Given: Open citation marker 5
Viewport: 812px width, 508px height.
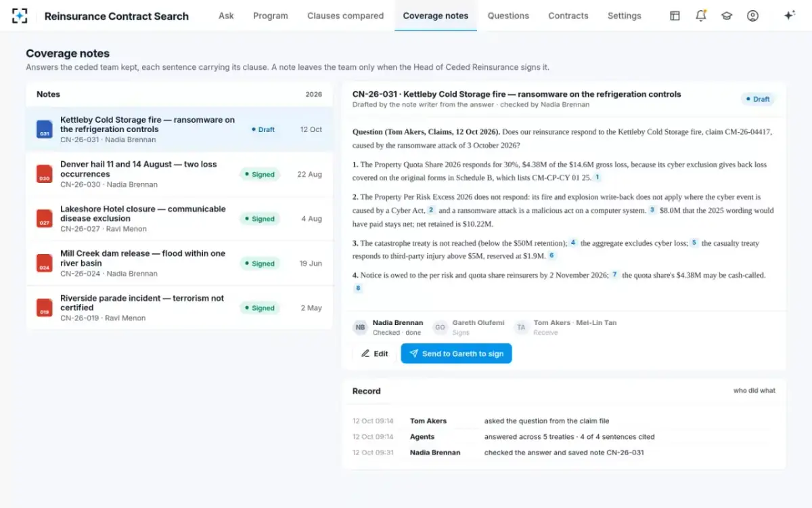Looking at the screenshot, I should coord(694,242).
